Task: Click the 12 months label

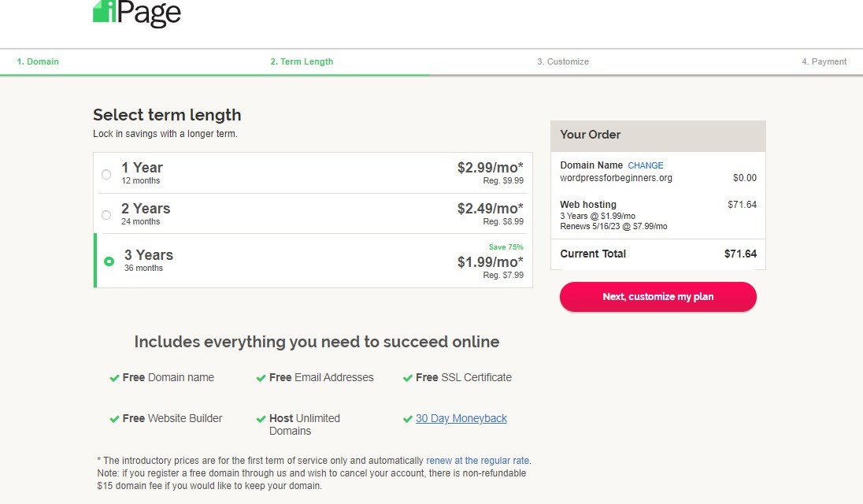Action: point(141,180)
